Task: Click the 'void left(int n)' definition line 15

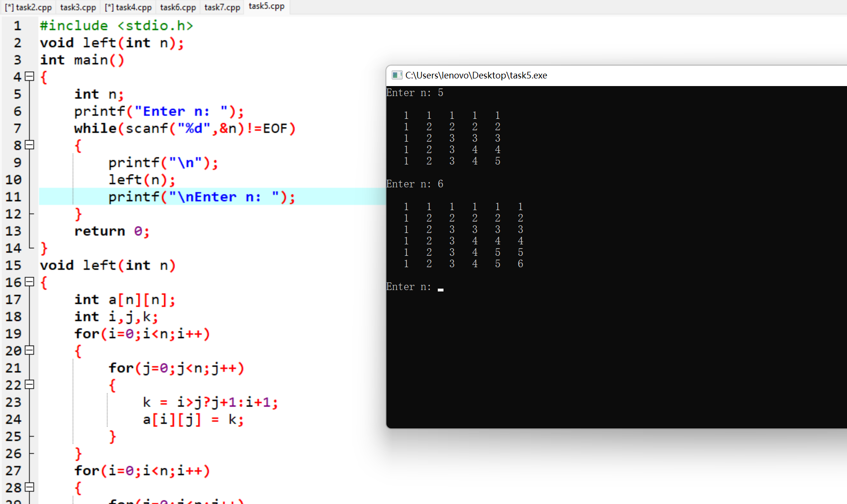Action: point(108,265)
